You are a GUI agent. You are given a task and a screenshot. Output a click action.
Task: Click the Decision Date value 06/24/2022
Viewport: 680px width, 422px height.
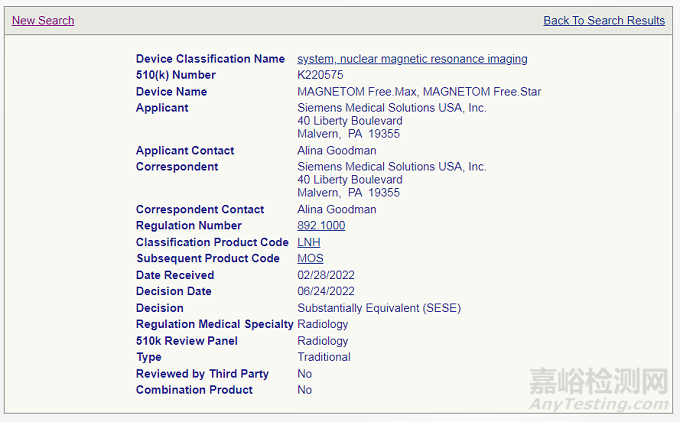pyautogui.click(x=326, y=291)
